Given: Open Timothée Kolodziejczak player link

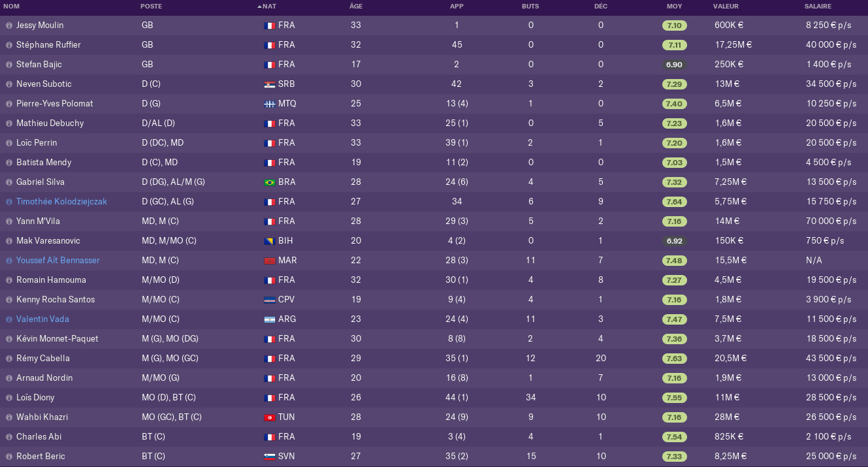Looking at the screenshot, I should tap(61, 202).
